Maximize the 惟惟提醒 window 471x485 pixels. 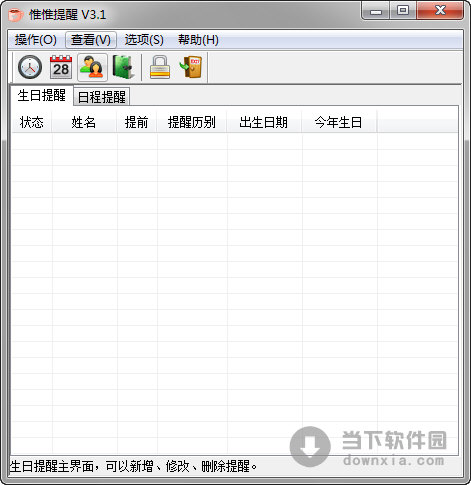tap(403, 11)
